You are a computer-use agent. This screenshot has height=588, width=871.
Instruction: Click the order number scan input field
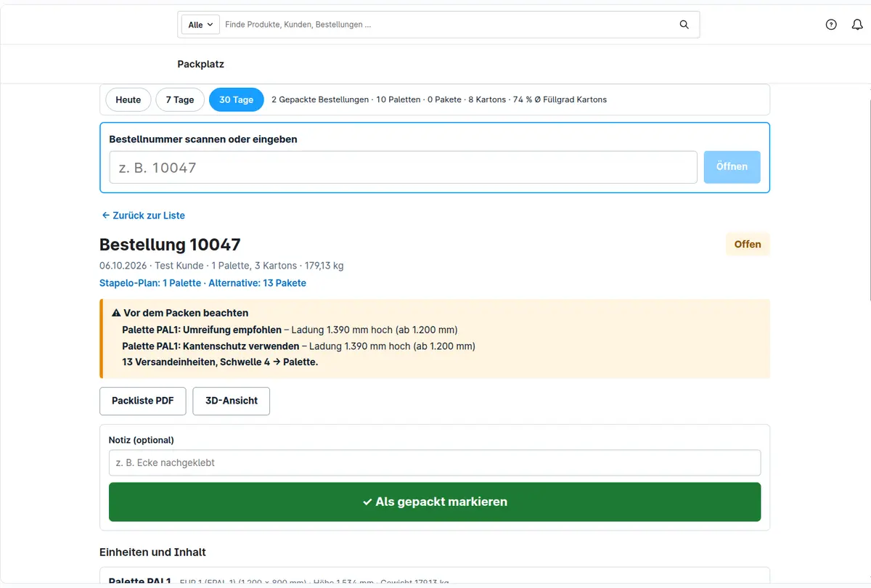tap(404, 168)
